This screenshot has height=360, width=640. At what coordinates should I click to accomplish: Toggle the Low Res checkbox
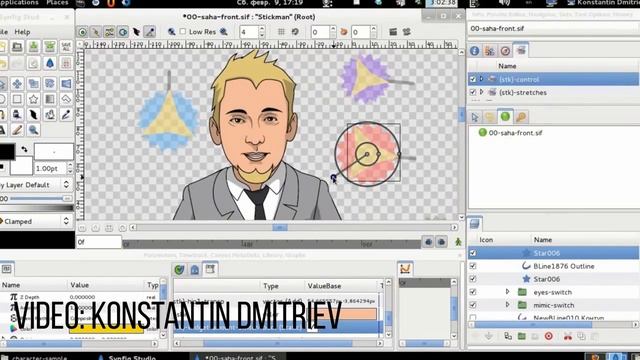pos(183,31)
